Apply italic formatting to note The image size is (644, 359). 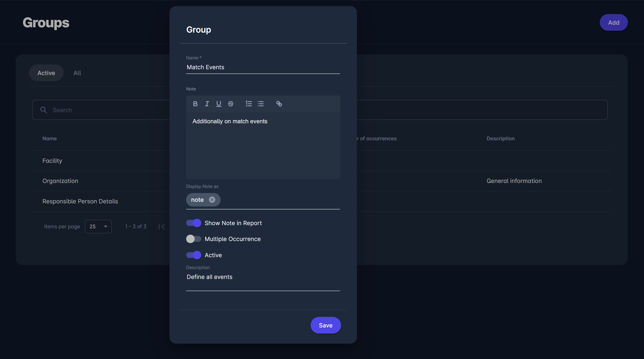click(207, 104)
